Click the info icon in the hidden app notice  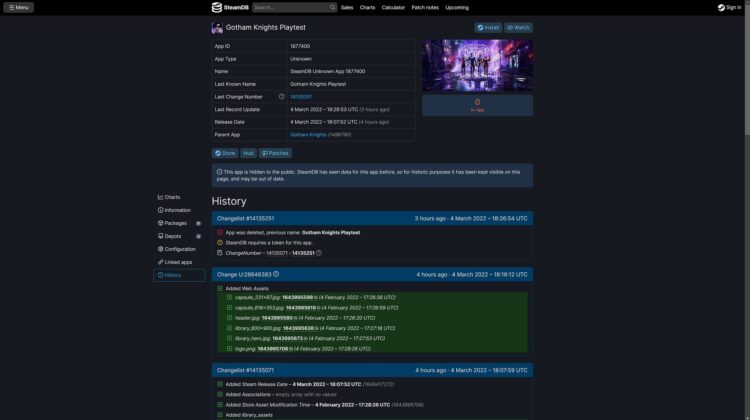coord(220,172)
